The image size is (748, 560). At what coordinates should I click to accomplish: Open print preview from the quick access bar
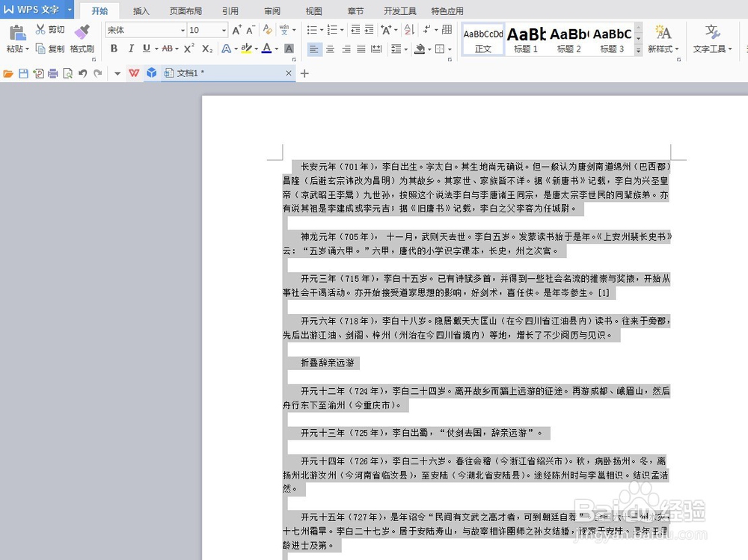click(67, 73)
